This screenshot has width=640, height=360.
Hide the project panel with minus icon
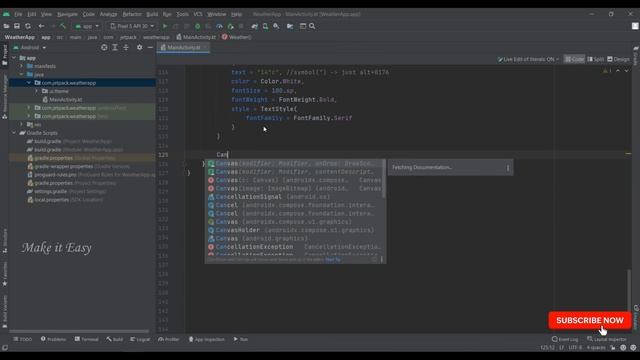(x=150, y=47)
